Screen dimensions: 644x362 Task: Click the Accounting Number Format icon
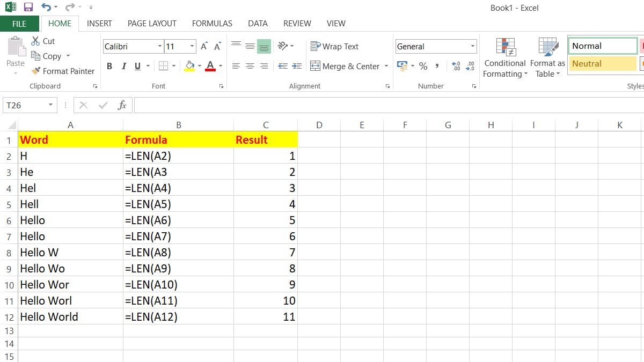click(402, 66)
